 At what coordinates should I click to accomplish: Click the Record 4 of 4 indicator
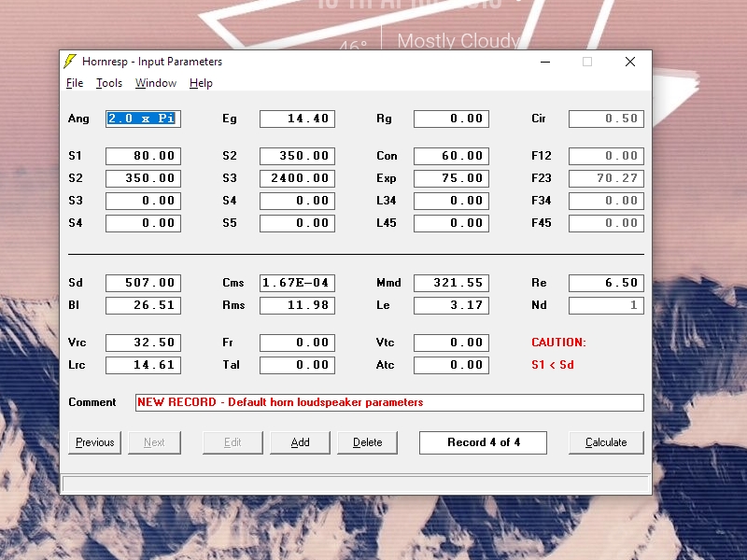483,442
